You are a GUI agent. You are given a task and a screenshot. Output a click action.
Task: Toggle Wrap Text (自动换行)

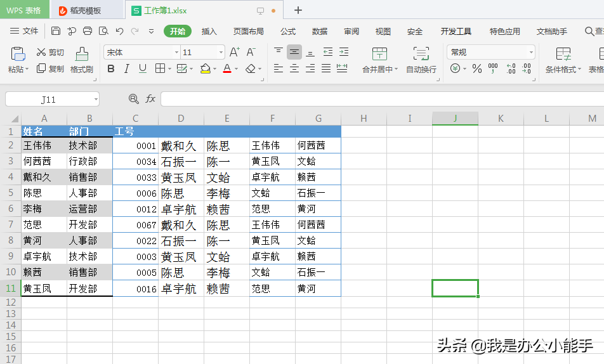421,55
